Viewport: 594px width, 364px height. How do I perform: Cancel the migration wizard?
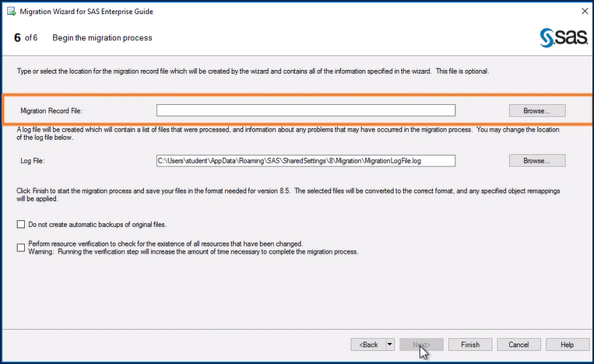[518, 345]
